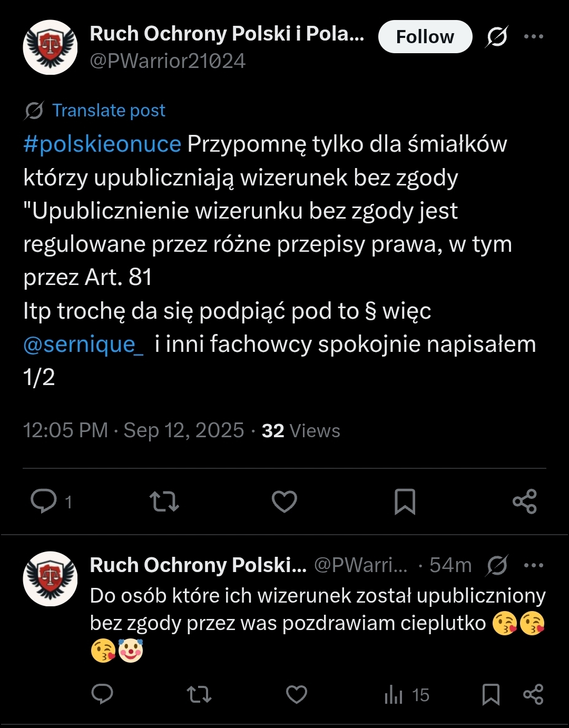The height and width of the screenshot is (728, 569).
Task: Reply to the second post
Action: (x=102, y=694)
